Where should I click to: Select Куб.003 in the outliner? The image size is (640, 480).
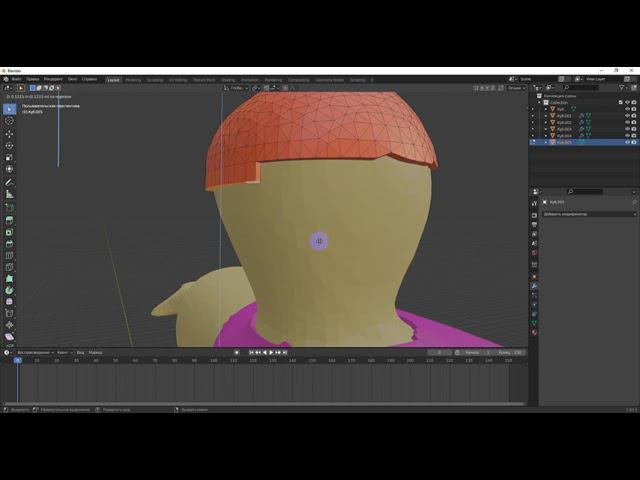click(564, 129)
